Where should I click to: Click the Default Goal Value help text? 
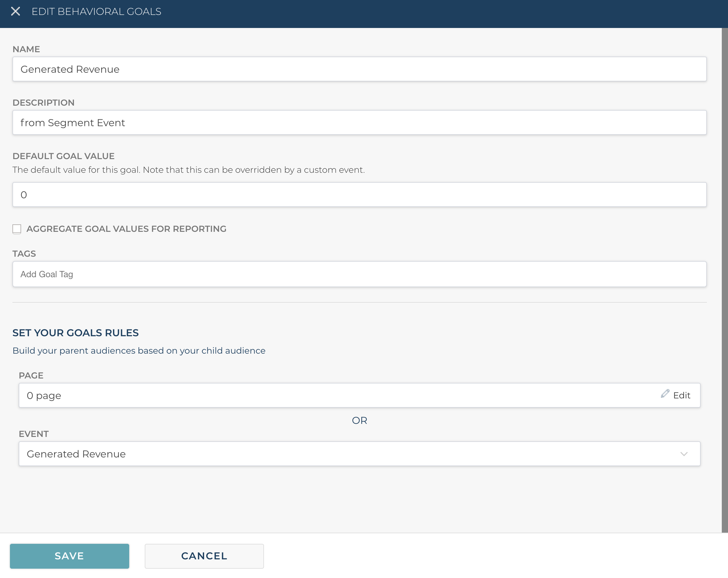coord(189,170)
